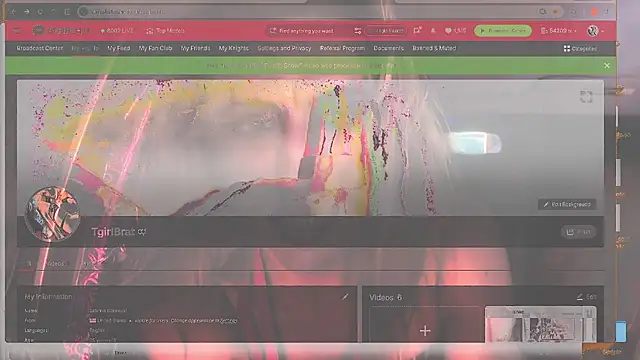Open the hamburger menu in the red header
Image resolution: width=640 pixels, height=360 pixels.
click(x=17, y=31)
